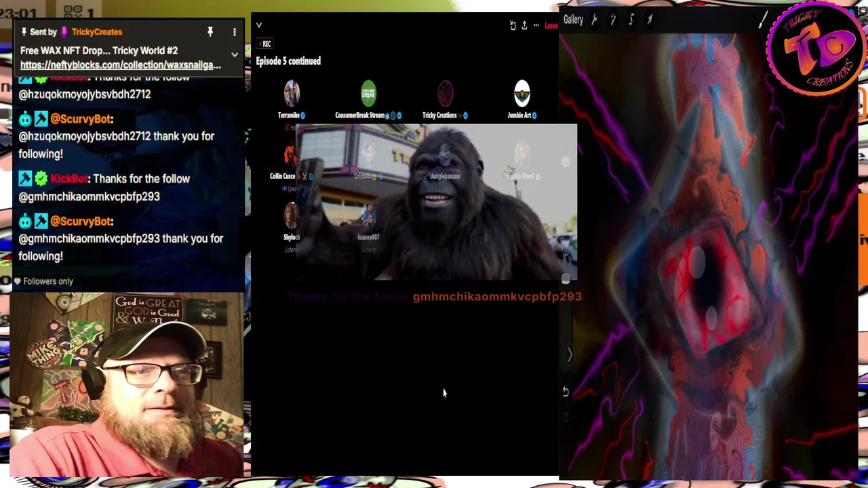Click the Jumbie Art name label
Screen dimensions: 868x488
tap(519, 115)
